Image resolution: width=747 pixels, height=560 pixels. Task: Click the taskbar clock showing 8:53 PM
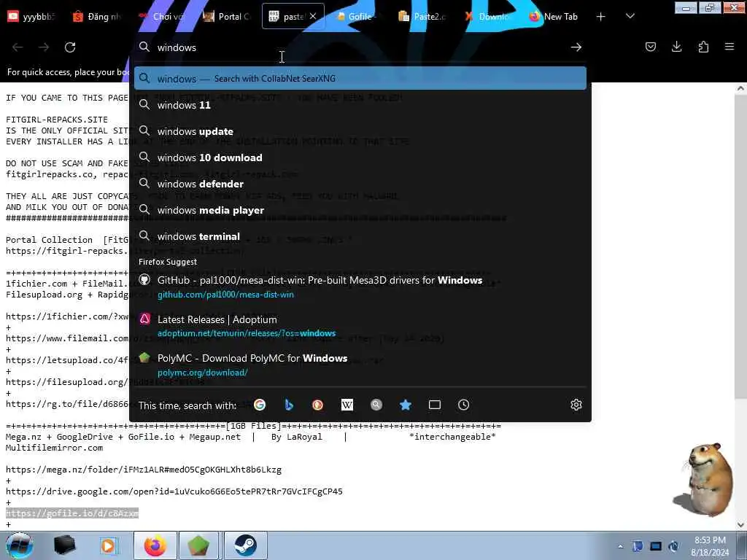pyautogui.click(x=710, y=545)
